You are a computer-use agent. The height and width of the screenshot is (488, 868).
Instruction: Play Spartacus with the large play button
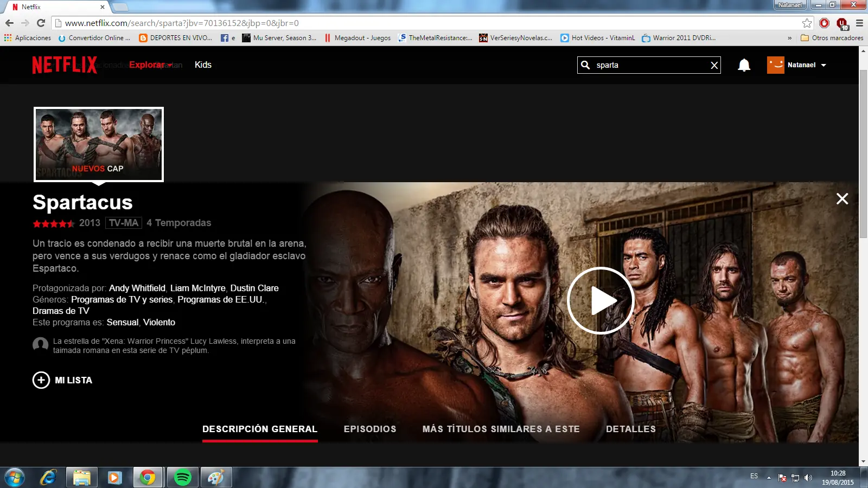pos(601,300)
